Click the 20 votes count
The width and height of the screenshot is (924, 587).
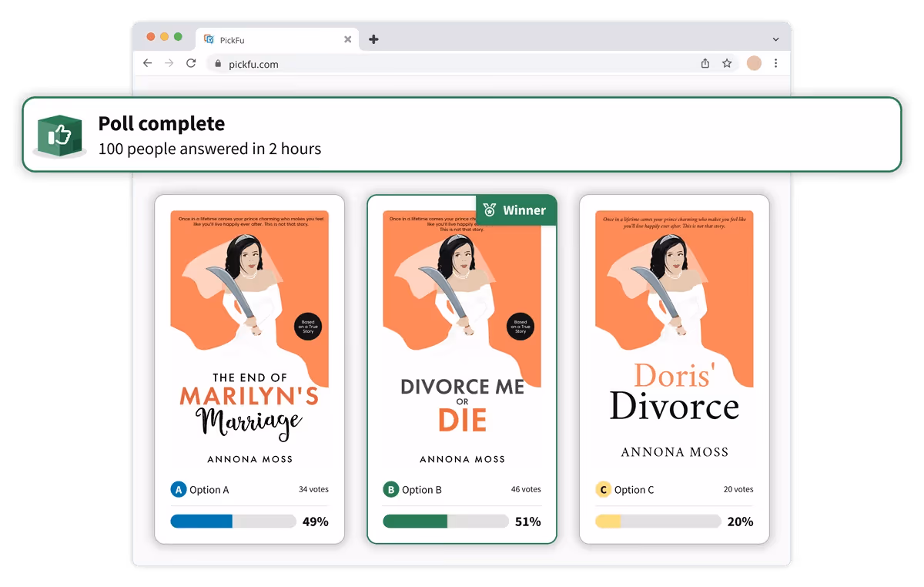click(x=738, y=489)
